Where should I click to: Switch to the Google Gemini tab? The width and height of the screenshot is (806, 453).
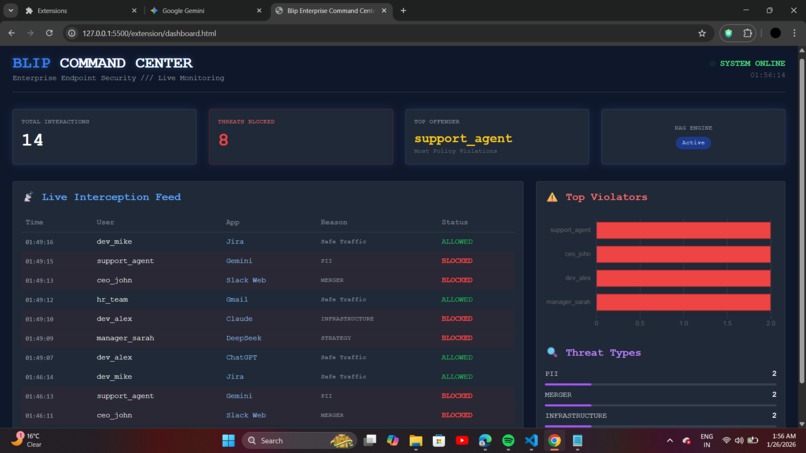pyautogui.click(x=206, y=10)
